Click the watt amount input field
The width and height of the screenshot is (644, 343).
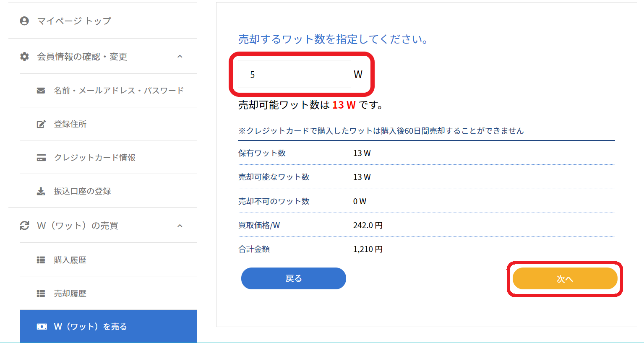tap(294, 74)
